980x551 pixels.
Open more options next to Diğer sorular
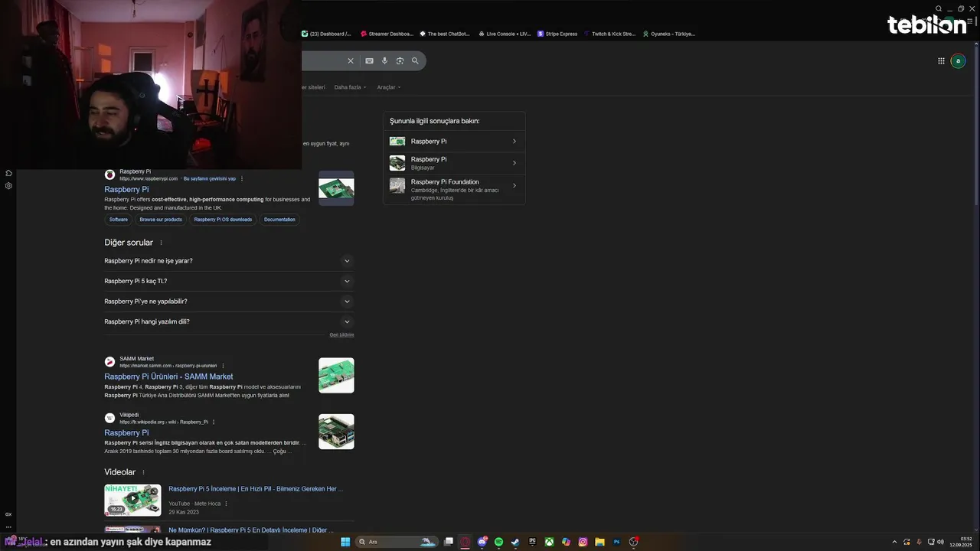click(x=161, y=243)
